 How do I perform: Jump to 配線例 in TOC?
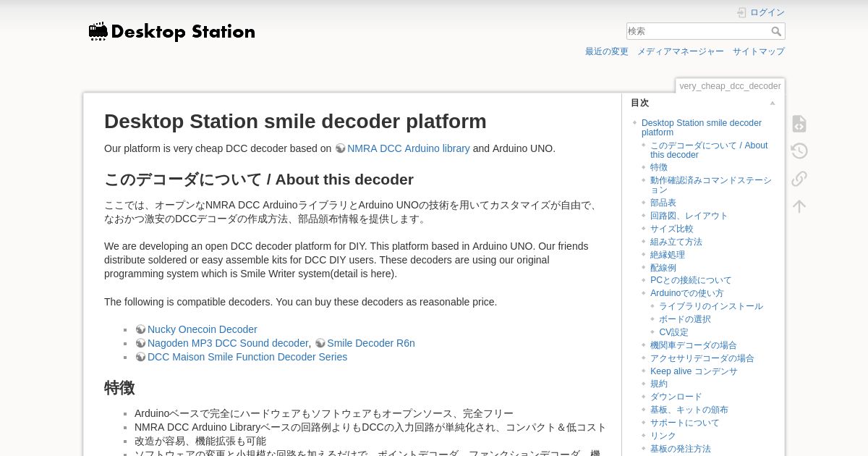(x=663, y=268)
